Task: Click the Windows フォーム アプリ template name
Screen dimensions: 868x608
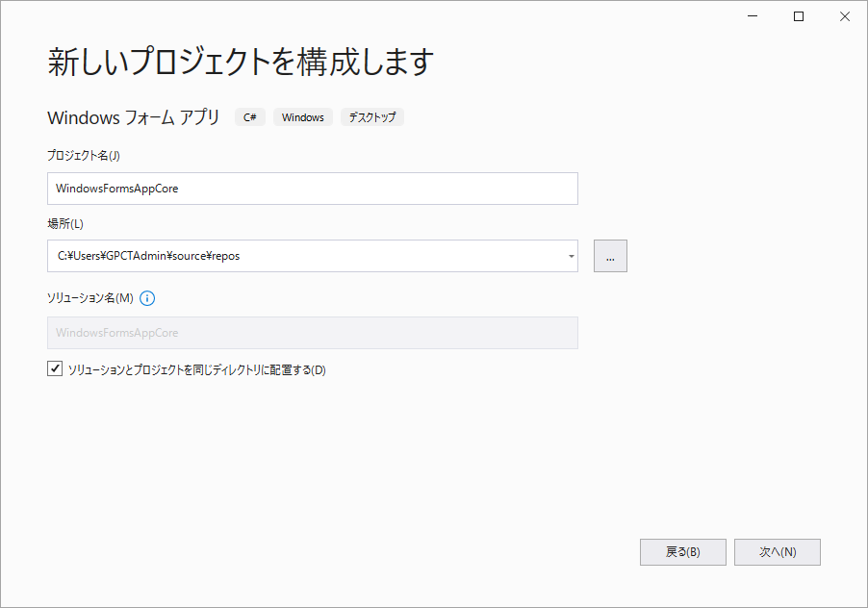Action: click(x=133, y=117)
